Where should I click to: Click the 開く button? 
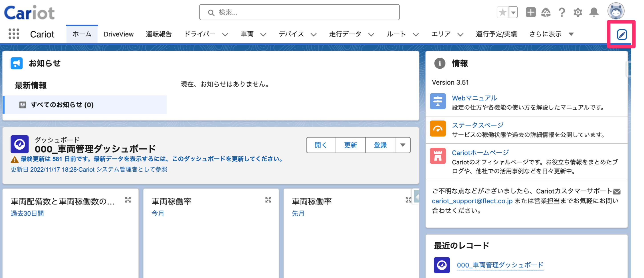[321, 145]
